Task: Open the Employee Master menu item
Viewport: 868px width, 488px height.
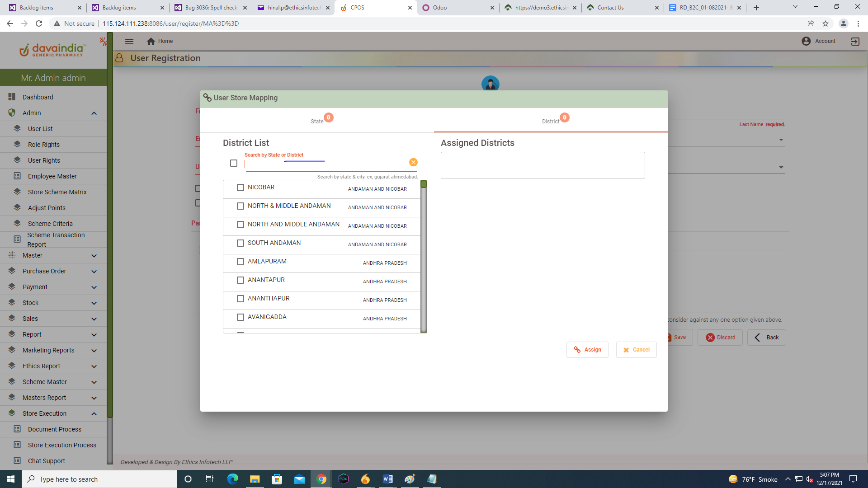Action: coord(52,176)
